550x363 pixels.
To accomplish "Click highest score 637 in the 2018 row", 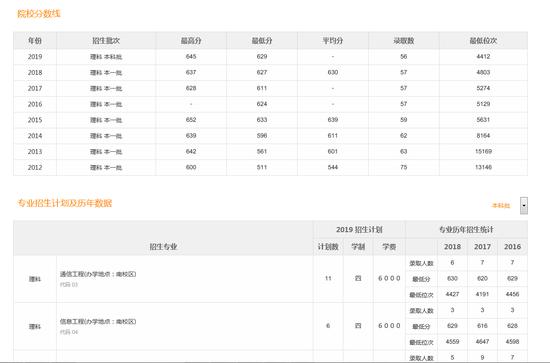I will click(x=191, y=72).
